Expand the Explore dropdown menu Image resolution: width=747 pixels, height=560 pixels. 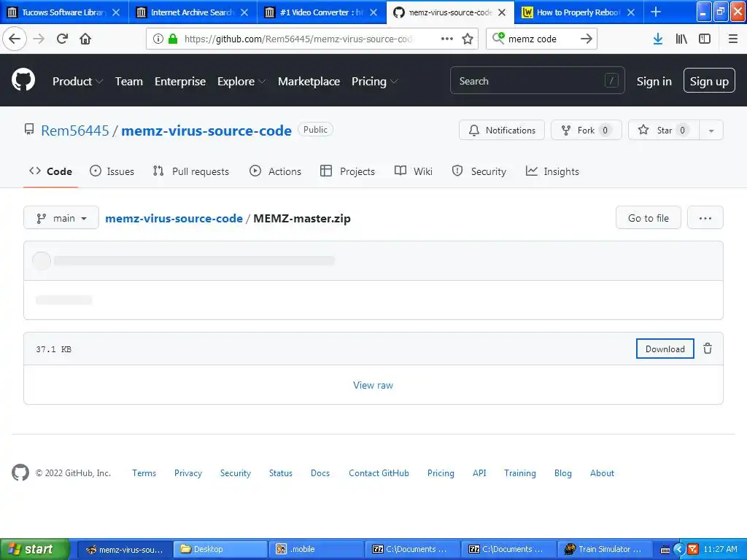coord(241,82)
